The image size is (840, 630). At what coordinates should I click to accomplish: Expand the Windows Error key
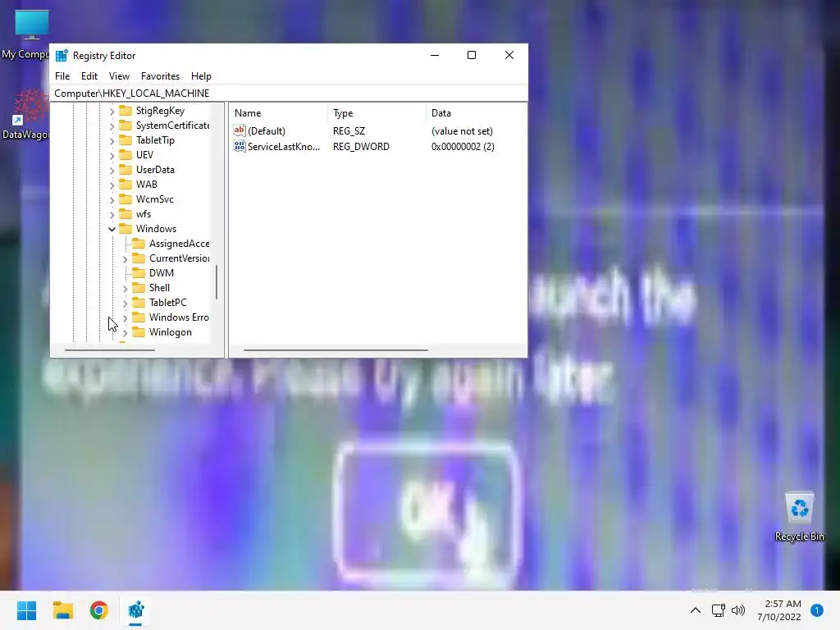point(125,317)
